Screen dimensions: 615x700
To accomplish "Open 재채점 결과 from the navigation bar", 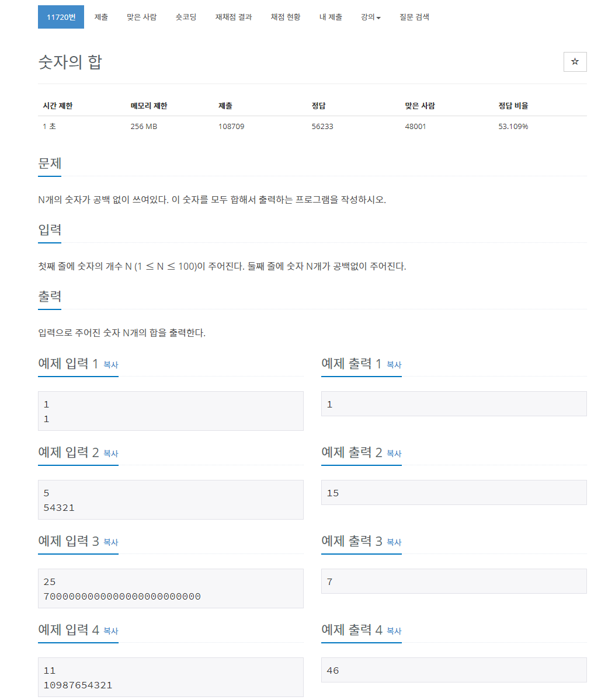I will point(233,17).
